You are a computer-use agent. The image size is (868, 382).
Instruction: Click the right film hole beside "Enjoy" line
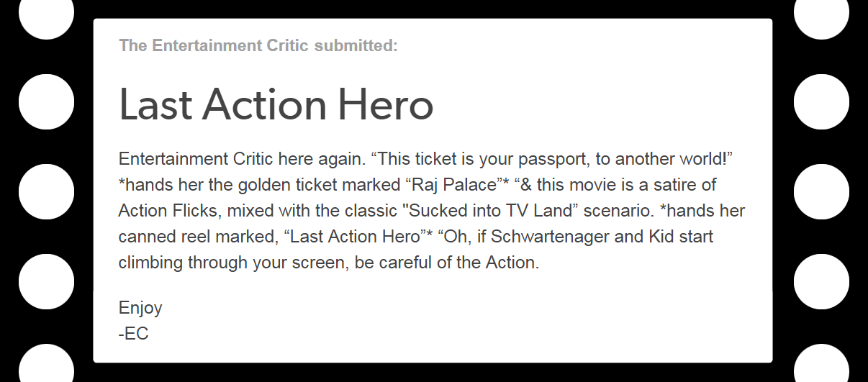[x=821, y=281]
